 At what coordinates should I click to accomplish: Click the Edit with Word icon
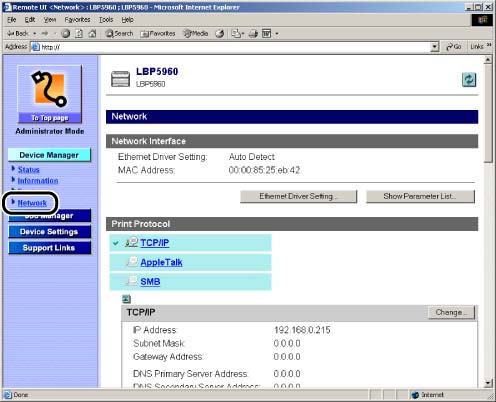point(267,33)
